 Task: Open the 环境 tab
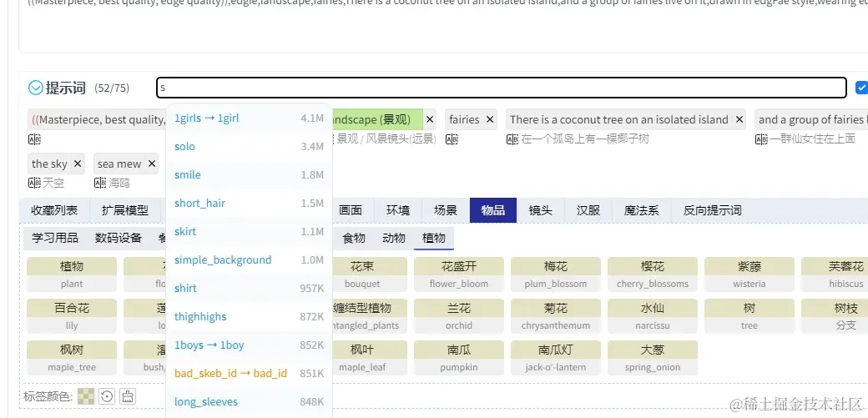pos(398,210)
